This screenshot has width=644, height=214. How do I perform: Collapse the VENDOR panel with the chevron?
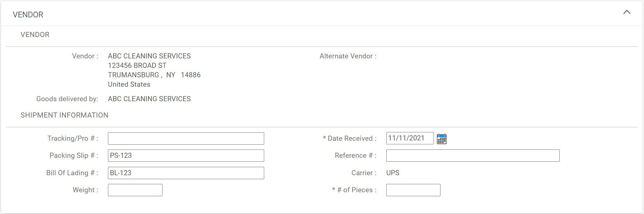pos(627,12)
